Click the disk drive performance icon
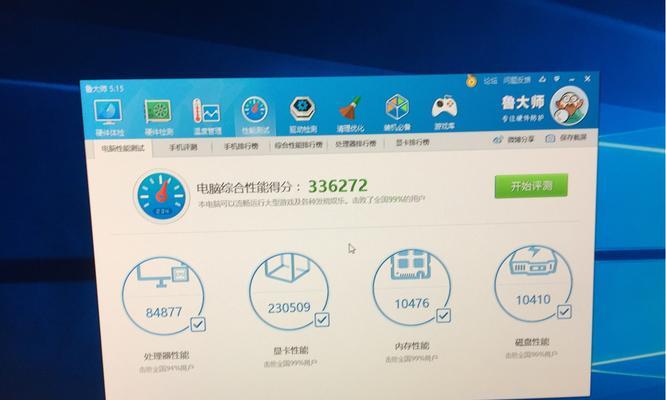Image resolution: width=666 pixels, height=400 pixels. [x=533, y=261]
